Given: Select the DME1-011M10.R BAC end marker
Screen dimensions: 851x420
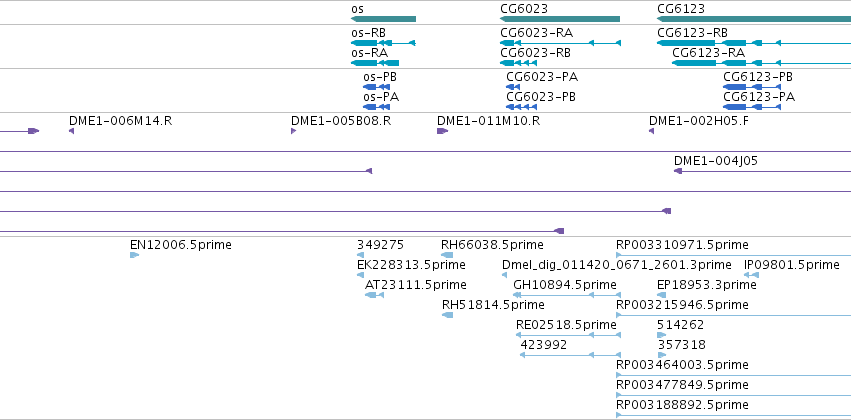Looking at the screenshot, I should pyautogui.click(x=442, y=131).
